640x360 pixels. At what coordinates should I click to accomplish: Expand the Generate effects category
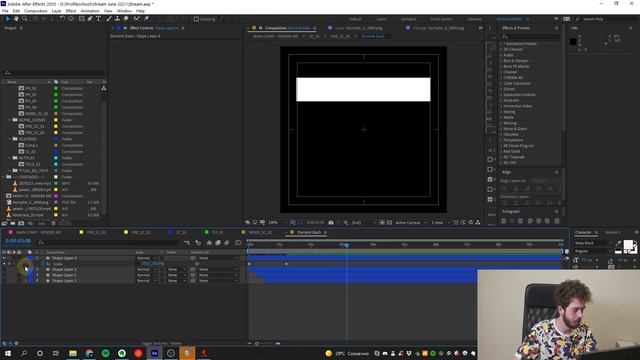(501, 100)
